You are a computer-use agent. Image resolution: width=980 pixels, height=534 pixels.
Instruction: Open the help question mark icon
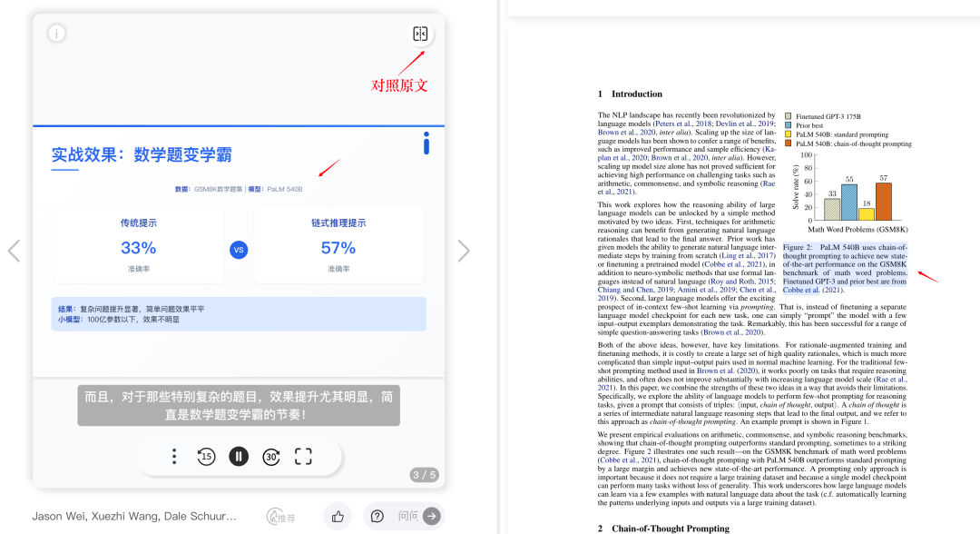(x=377, y=516)
